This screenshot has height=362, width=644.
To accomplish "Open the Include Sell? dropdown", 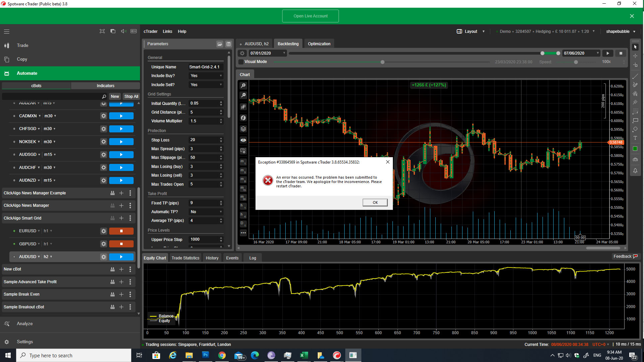I will (x=206, y=85).
